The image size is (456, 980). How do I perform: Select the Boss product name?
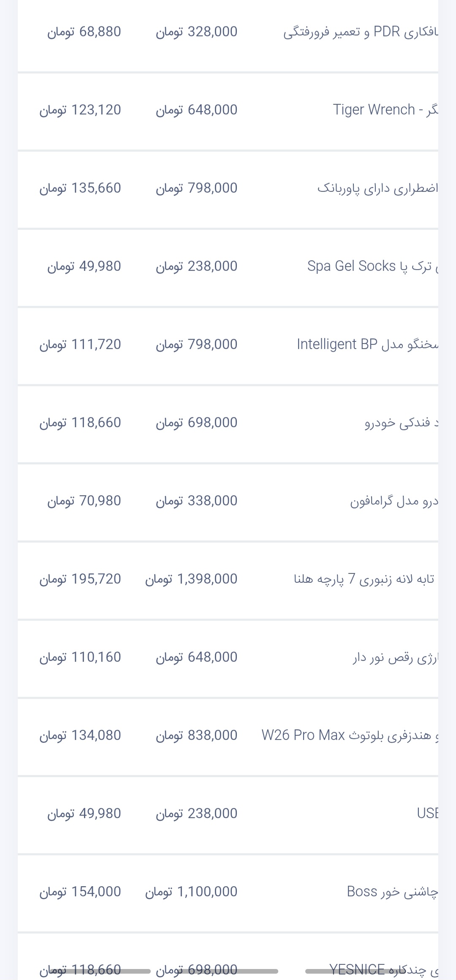point(392,892)
